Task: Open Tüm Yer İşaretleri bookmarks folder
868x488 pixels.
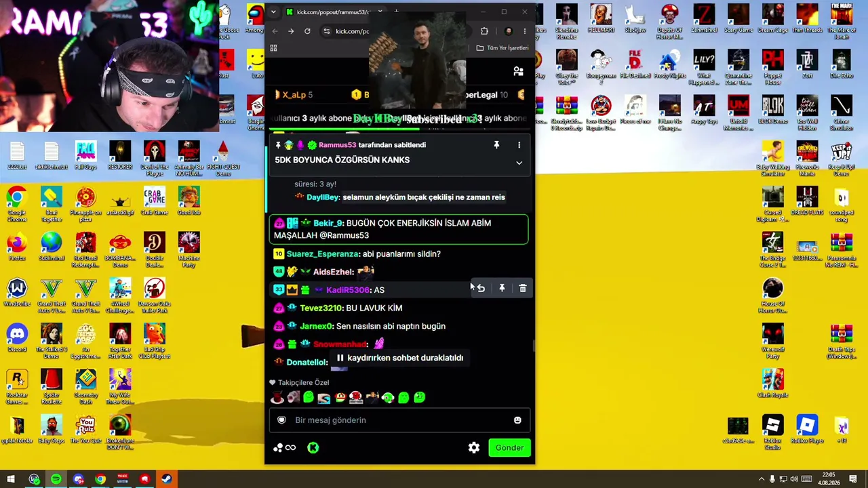Action: pos(502,48)
